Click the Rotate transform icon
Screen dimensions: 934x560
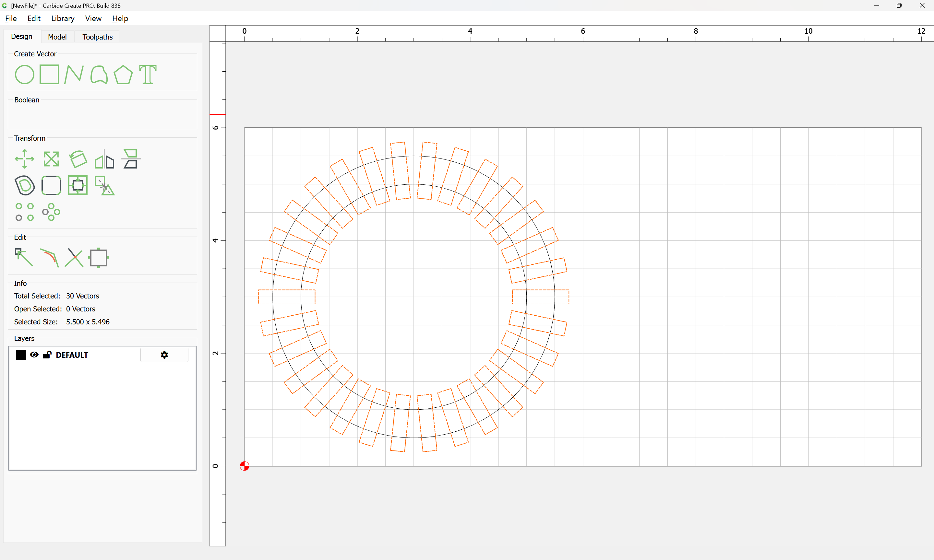[78, 159]
